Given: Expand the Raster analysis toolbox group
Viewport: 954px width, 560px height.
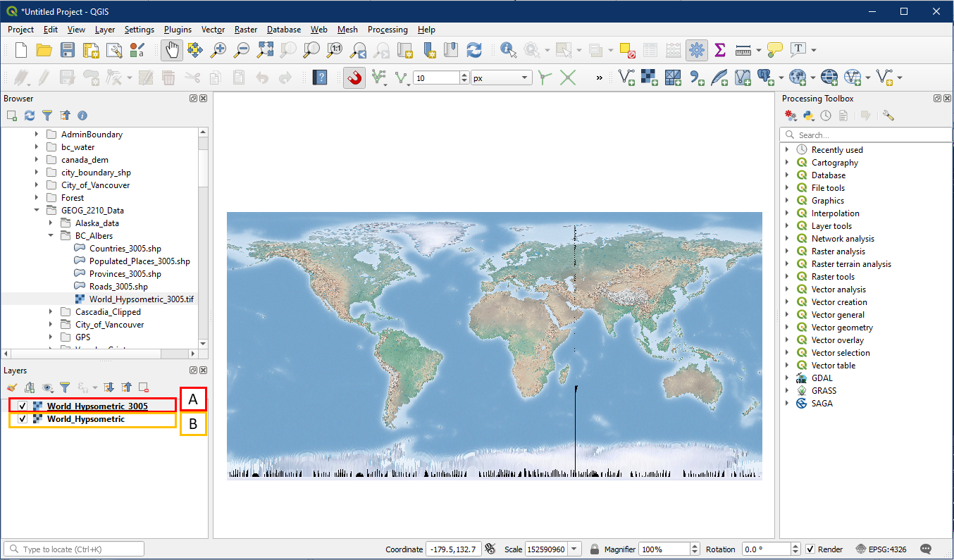Looking at the screenshot, I should coord(787,251).
